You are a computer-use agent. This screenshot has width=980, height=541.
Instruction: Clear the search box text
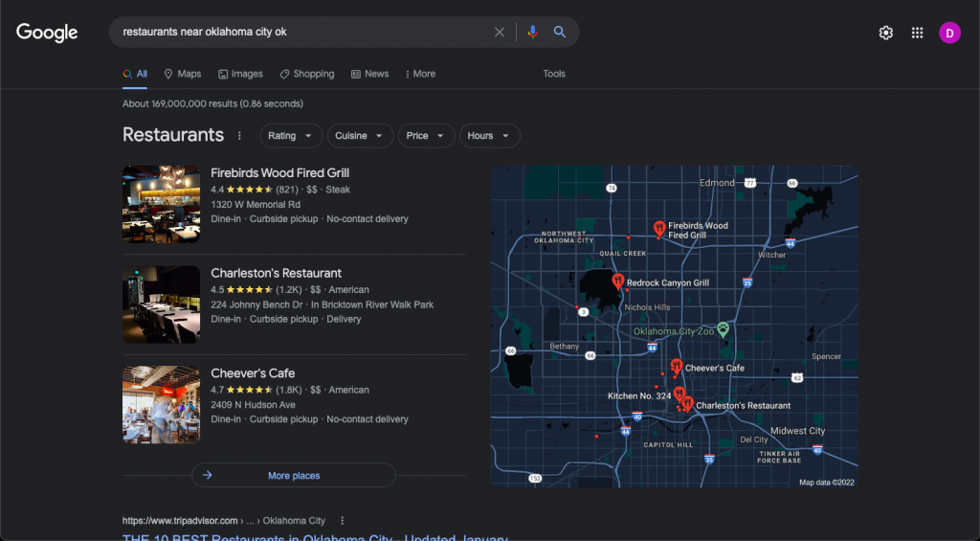tap(499, 33)
